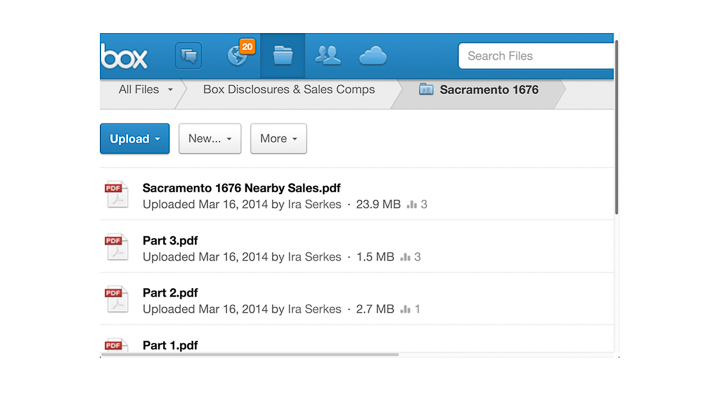Open the collaborators people icon

click(x=327, y=56)
